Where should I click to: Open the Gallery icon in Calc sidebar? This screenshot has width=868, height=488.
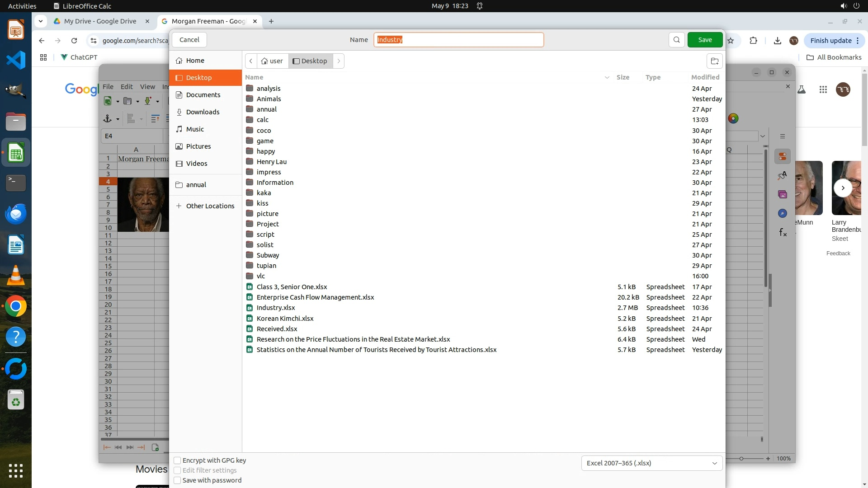click(x=783, y=195)
